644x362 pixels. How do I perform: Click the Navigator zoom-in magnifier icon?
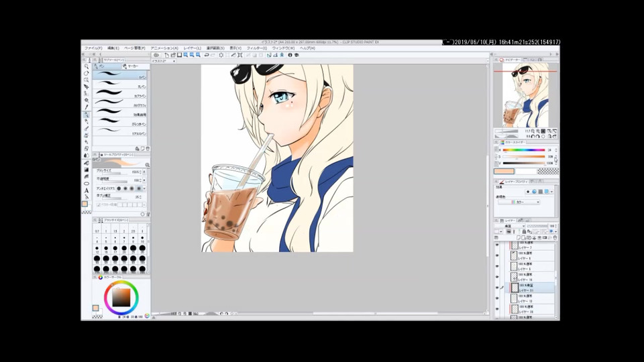click(537, 131)
